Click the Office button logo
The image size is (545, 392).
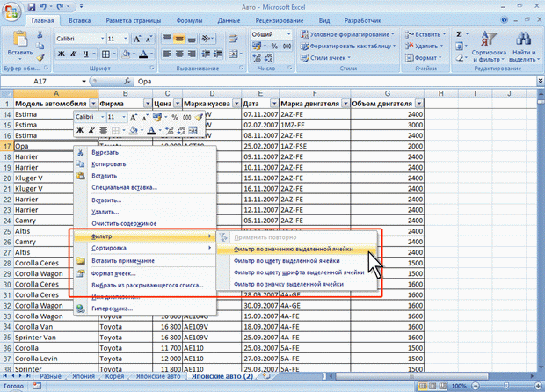[11, 11]
